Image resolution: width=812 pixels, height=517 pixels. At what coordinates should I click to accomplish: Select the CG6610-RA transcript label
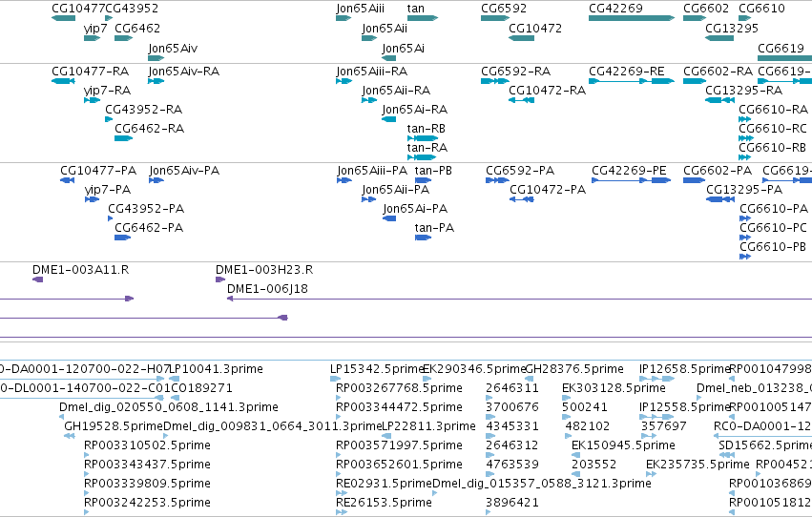tap(774, 110)
